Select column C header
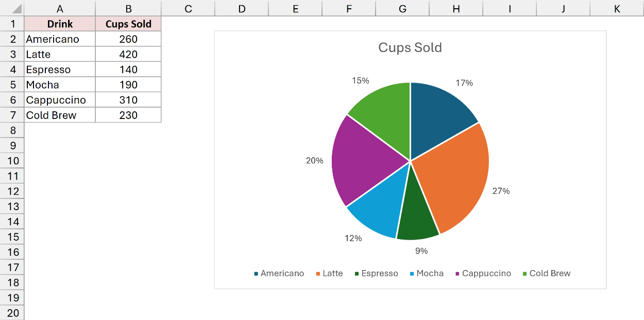The width and height of the screenshot is (644, 320). click(188, 8)
